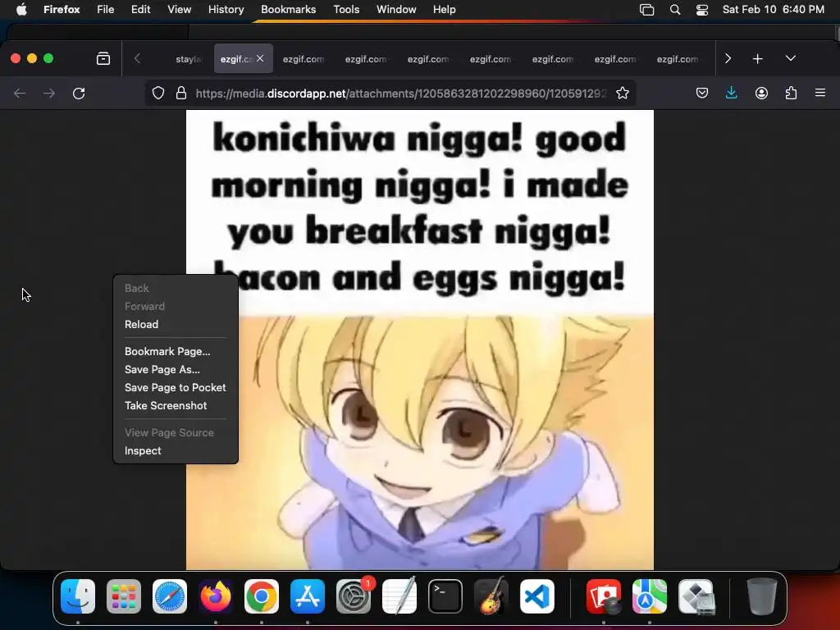Open Finder from the Dock
The image size is (840, 630).
[x=78, y=596]
